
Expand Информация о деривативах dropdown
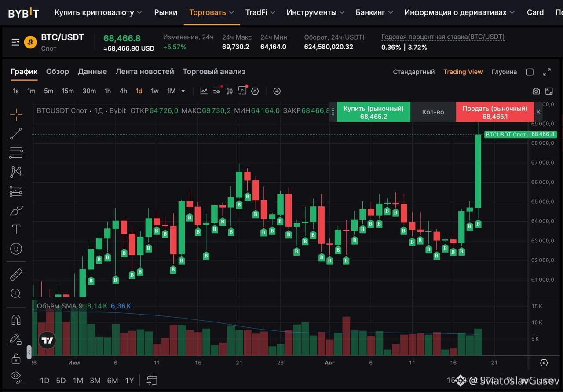460,12
